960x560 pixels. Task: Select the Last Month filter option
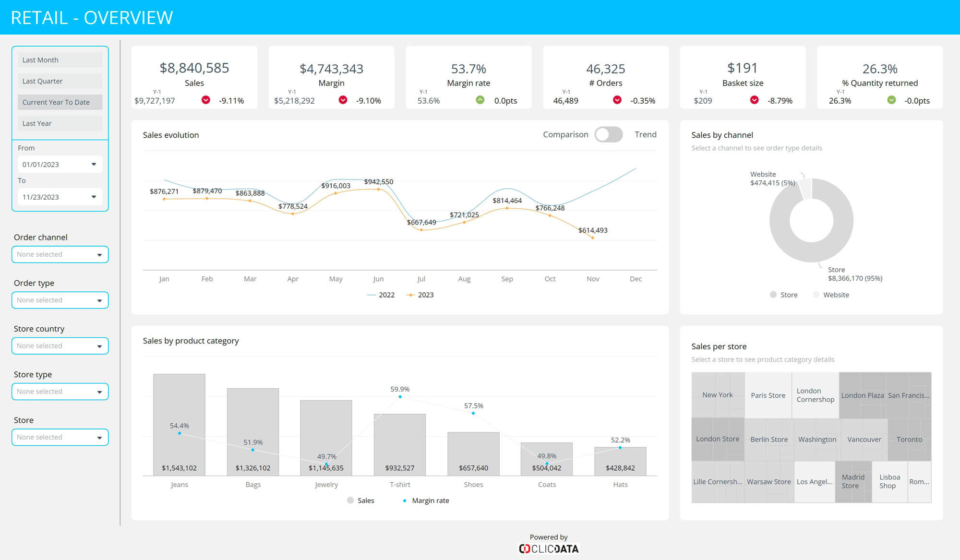pos(60,60)
